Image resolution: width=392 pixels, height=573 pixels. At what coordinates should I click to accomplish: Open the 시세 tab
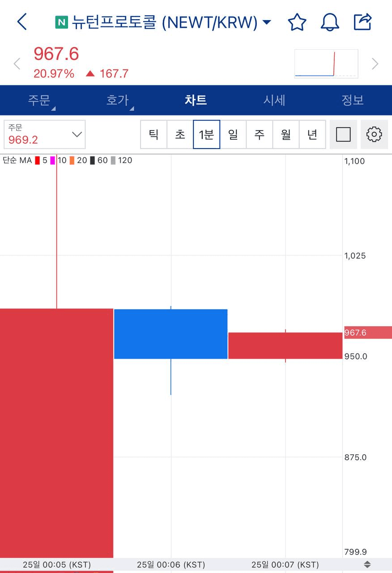pyautogui.click(x=274, y=100)
